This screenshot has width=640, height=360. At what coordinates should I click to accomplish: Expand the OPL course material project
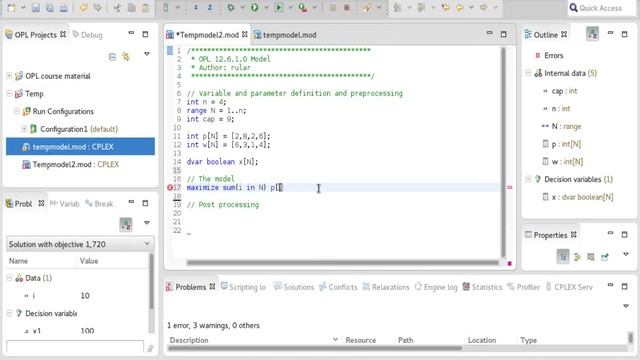point(9,76)
